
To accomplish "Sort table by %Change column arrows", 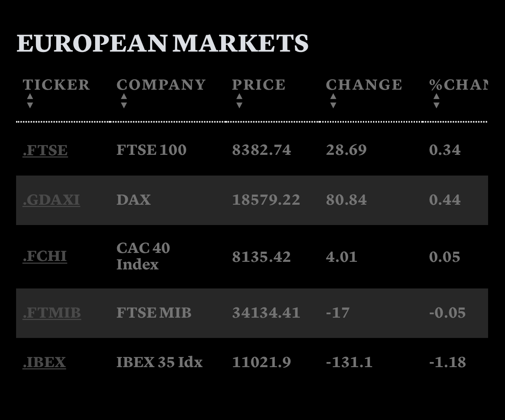I will pos(436,101).
